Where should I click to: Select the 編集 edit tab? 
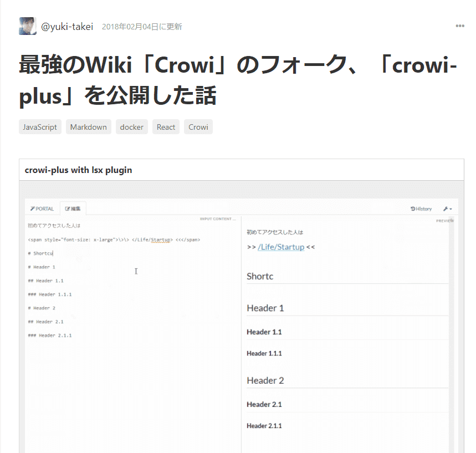(x=73, y=209)
